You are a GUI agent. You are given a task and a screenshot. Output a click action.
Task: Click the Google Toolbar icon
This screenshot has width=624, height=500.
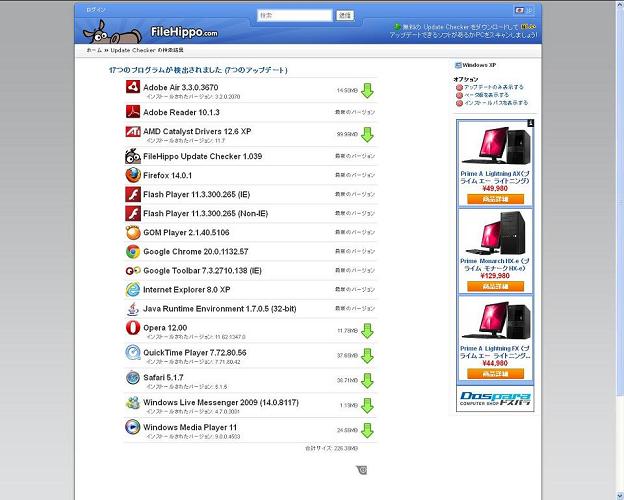[133, 271]
